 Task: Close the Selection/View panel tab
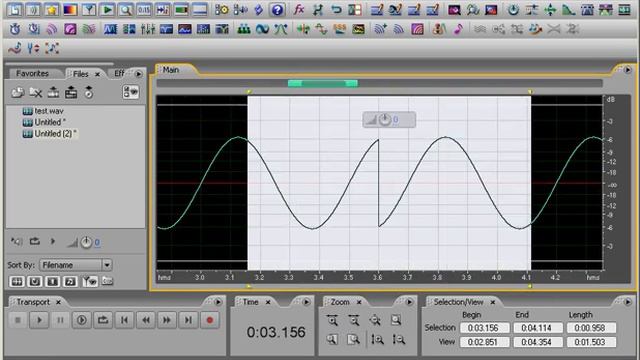(493, 302)
